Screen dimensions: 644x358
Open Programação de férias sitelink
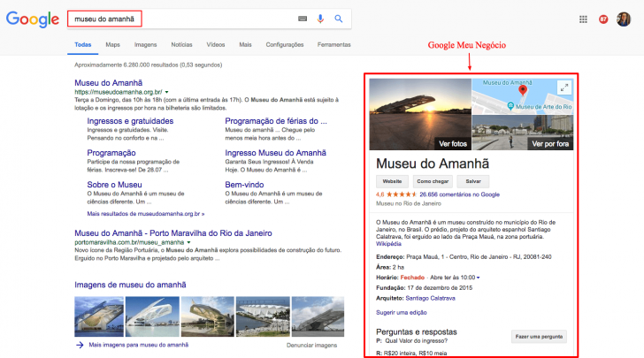click(x=276, y=121)
